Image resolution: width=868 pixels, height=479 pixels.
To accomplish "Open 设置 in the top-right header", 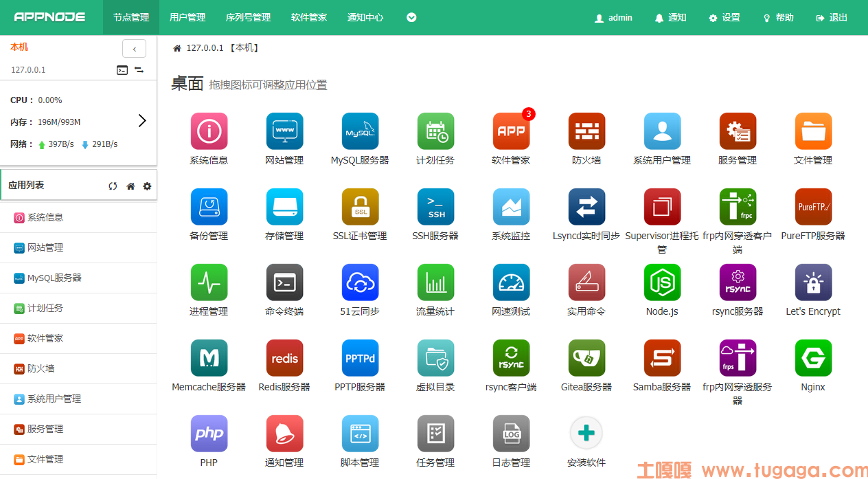I will [x=724, y=18].
